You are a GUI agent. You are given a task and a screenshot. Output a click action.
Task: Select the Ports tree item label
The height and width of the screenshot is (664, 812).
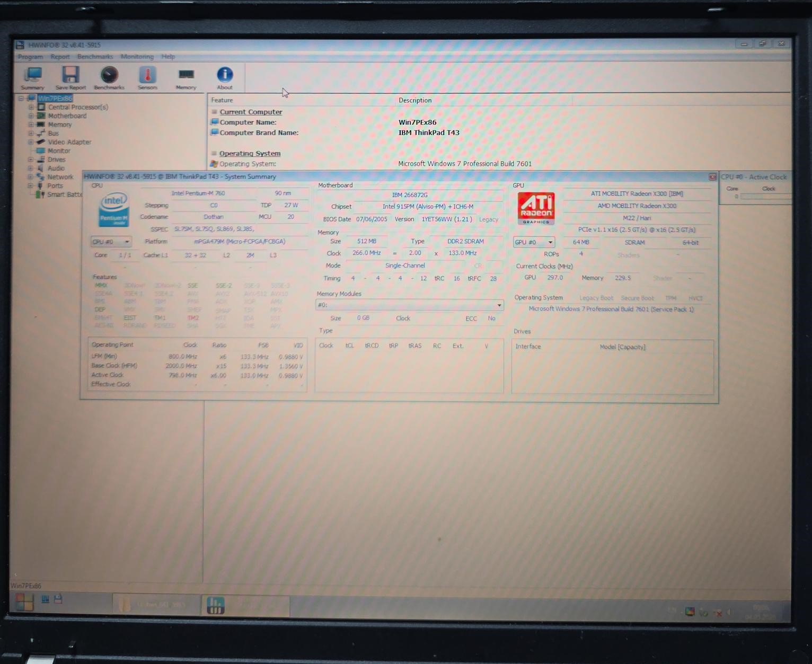pyautogui.click(x=55, y=185)
